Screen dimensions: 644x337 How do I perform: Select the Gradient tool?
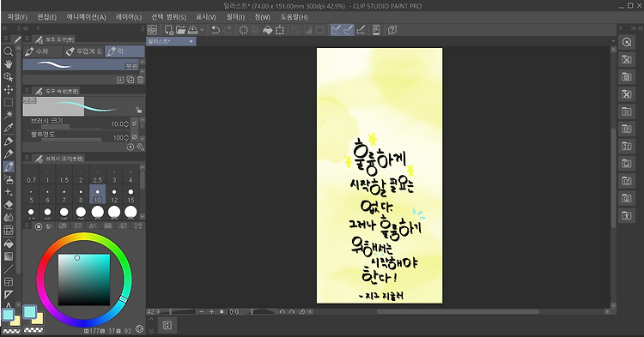(x=9, y=256)
